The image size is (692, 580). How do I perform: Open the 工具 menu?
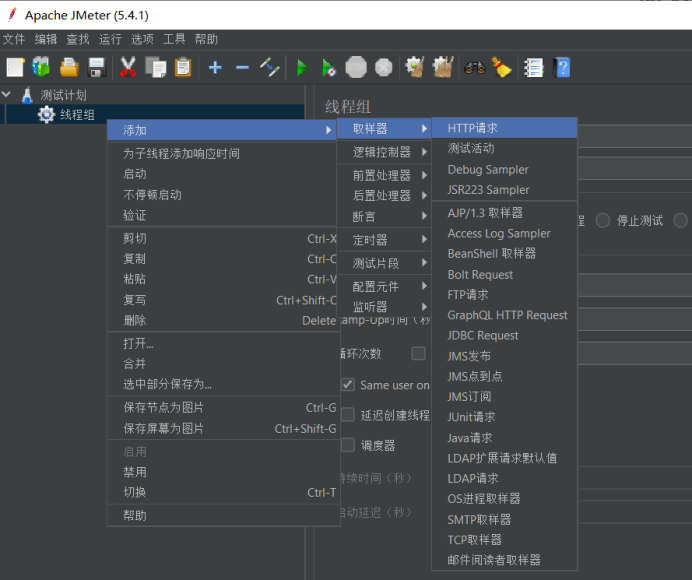pyautogui.click(x=174, y=39)
